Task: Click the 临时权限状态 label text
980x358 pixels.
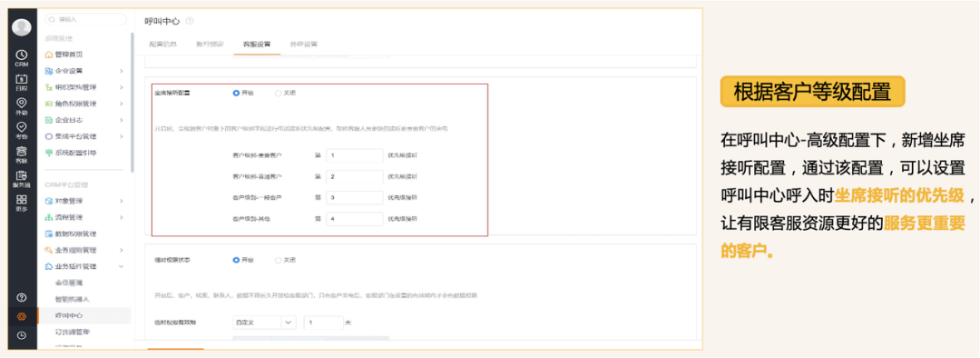Action: click(172, 259)
